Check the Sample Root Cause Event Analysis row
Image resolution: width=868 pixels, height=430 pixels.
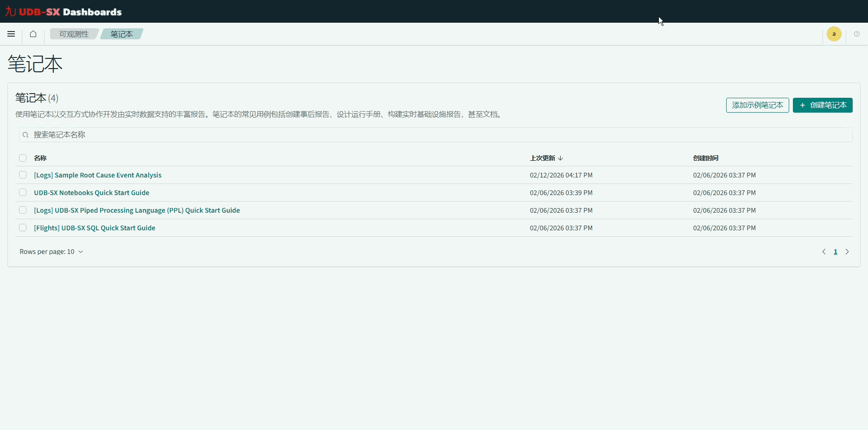[x=23, y=175]
